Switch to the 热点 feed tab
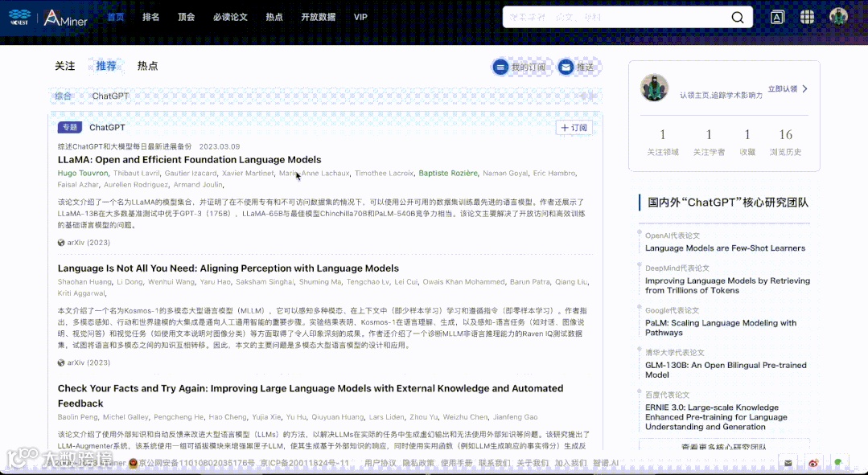This screenshot has width=868, height=475. [147, 66]
